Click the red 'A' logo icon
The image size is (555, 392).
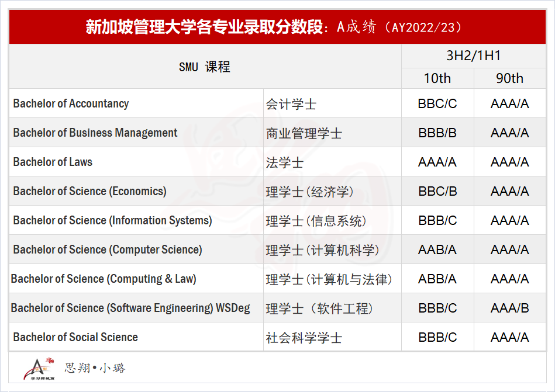pos(39,369)
